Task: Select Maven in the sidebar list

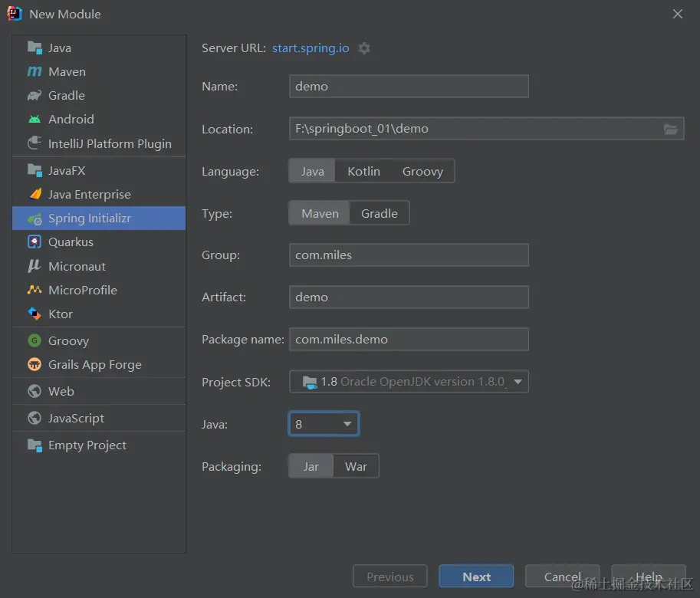Action: click(99, 71)
